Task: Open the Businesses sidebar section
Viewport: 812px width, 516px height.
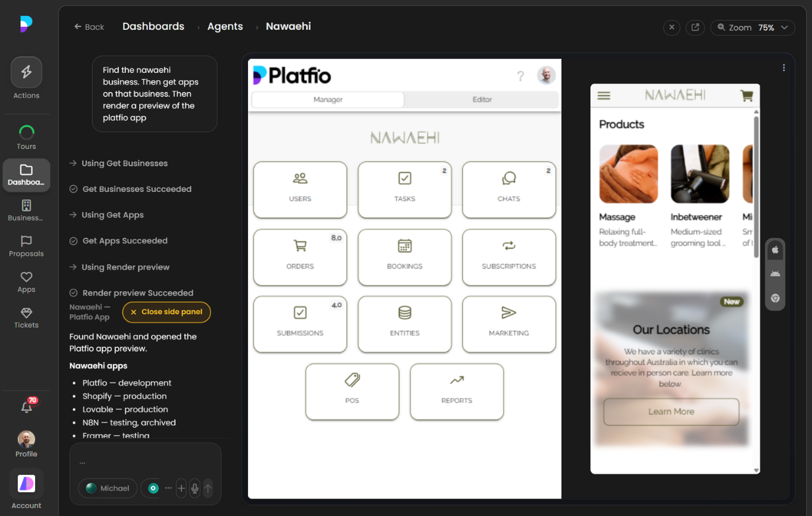Action: 26,211
